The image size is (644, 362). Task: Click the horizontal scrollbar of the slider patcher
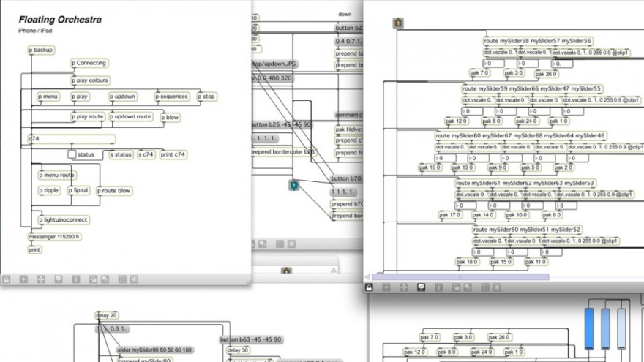(460, 277)
